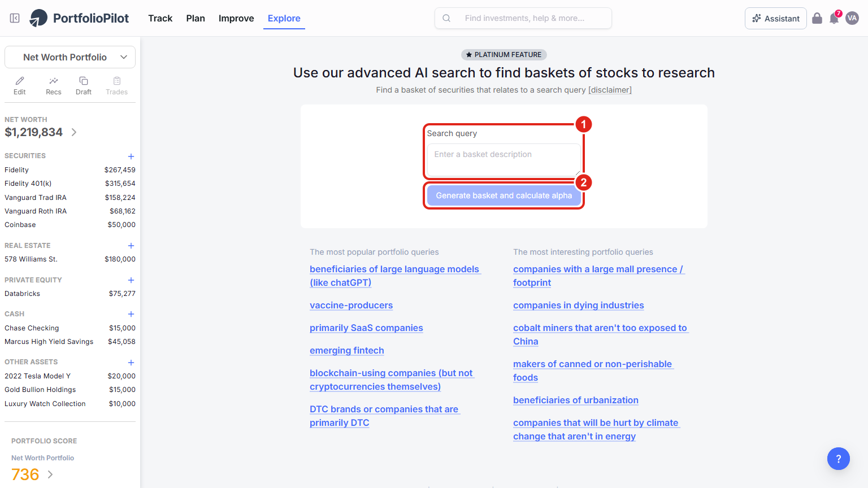Collapse the sidebar panel icon
The image size is (868, 488).
(15, 18)
